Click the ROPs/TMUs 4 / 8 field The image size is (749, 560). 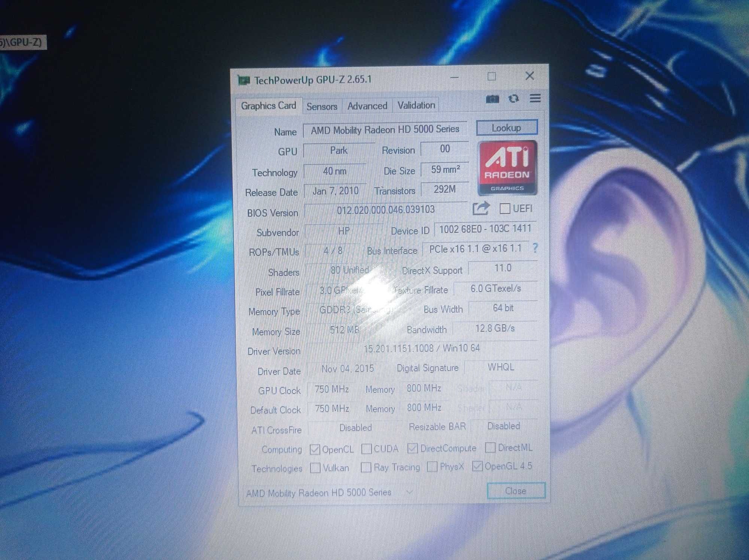[333, 251]
